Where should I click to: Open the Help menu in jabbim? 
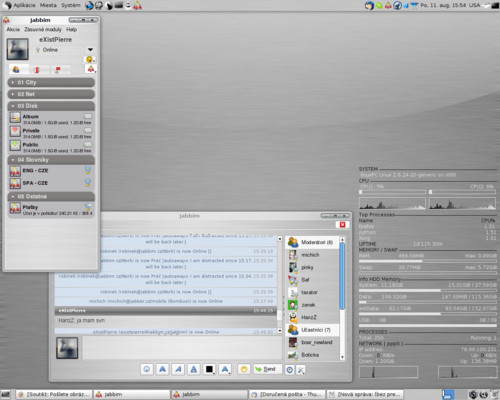[71, 29]
